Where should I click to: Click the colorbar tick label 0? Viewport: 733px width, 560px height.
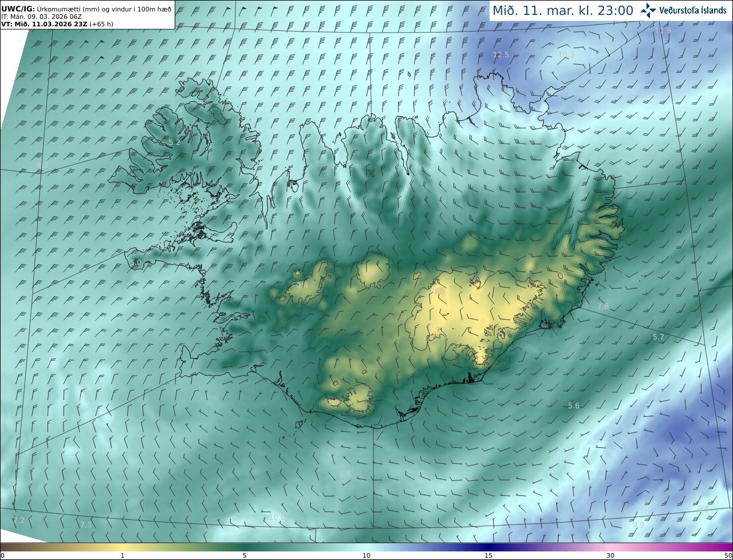pyautogui.click(x=2, y=555)
